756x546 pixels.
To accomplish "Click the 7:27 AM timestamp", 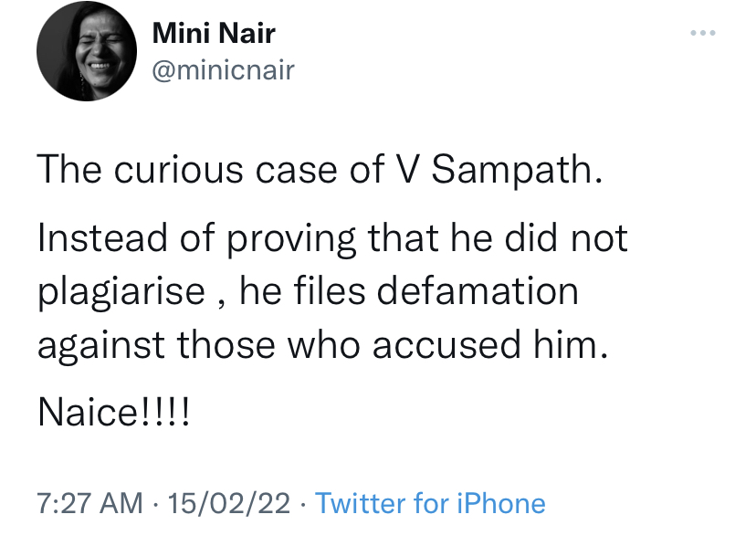I will (89, 503).
